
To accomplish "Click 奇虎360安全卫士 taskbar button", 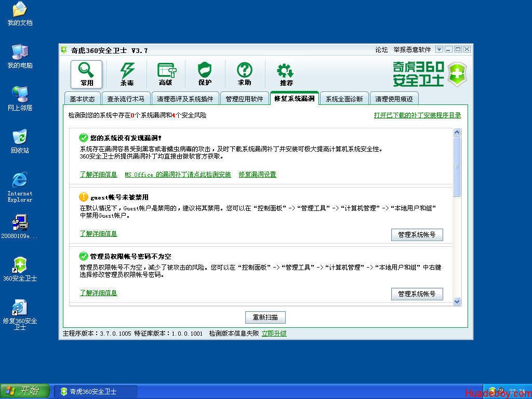I will click(96, 392).
